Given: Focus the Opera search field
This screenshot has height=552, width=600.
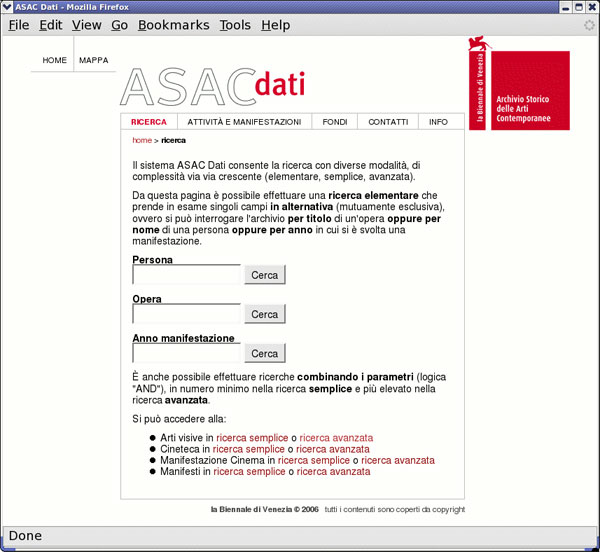Looking at the screenshot, I should (186, 314).
